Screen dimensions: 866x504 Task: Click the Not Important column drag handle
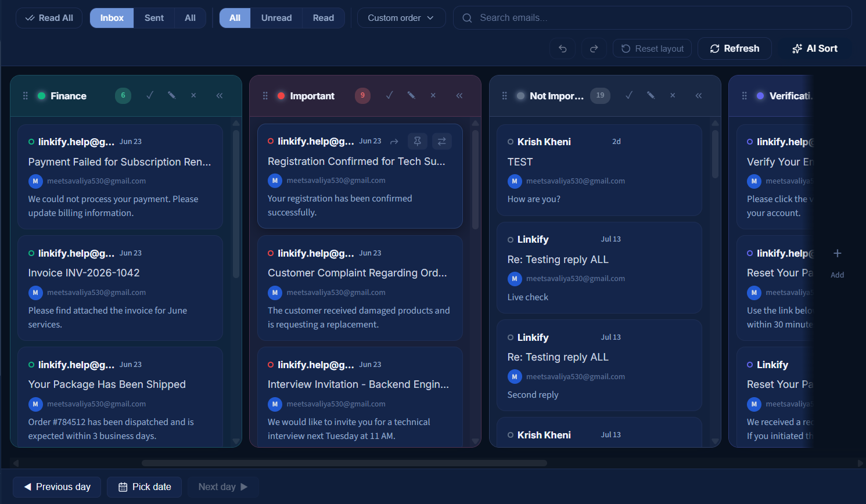tap(505, 96)
